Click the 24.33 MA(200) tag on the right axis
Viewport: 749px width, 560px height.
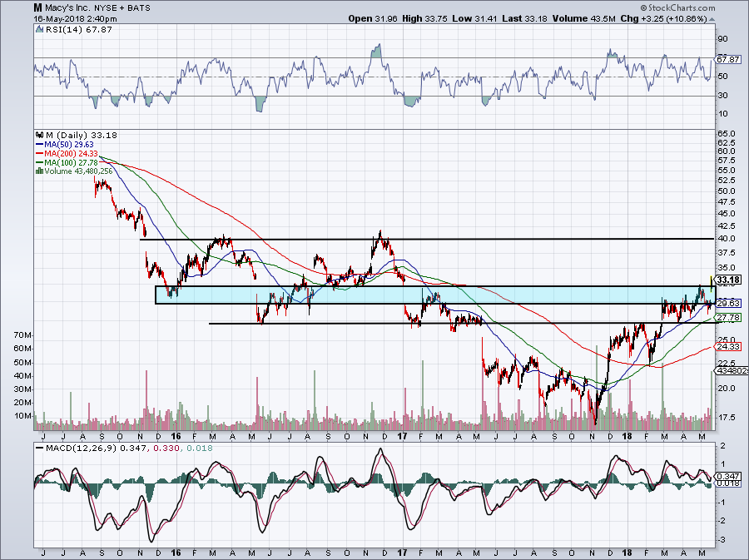pyautogui.click(x=729, y=347)
